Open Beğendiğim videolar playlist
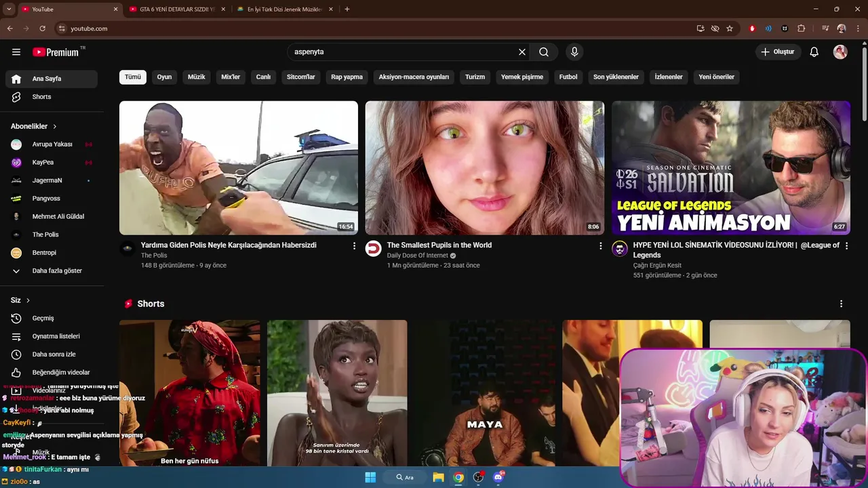 (52, 373)
